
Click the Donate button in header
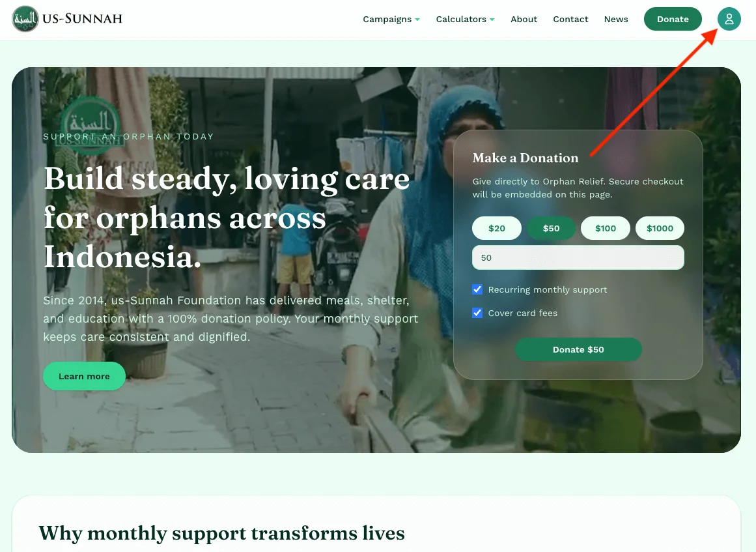[x=673, y=19]
